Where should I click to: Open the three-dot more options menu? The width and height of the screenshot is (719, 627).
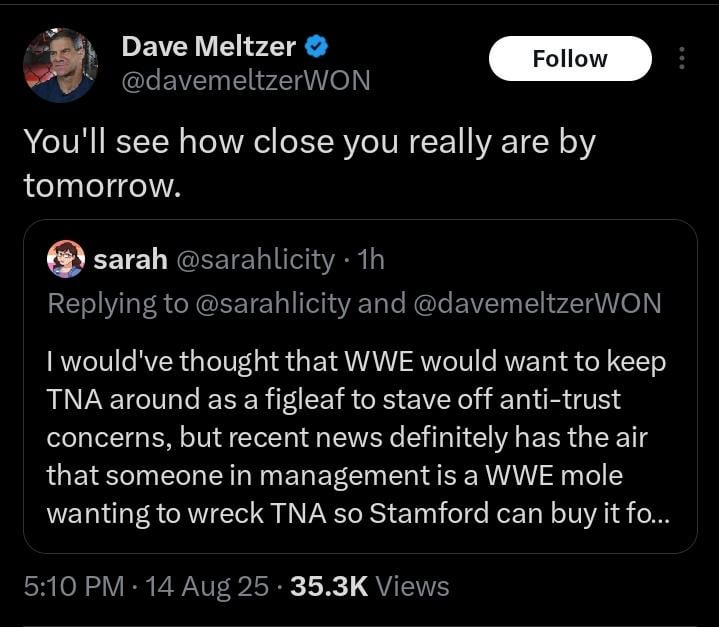pos(682,59)
